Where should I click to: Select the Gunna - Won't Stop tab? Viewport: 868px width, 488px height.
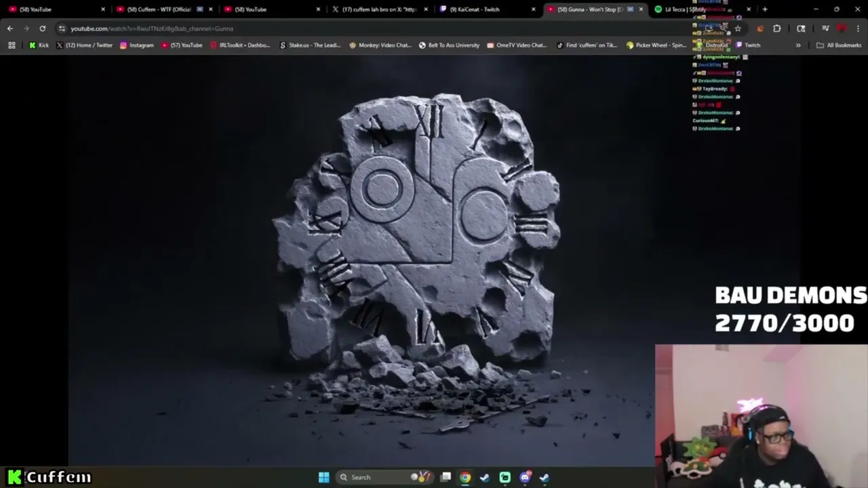[x=595, y=9]
